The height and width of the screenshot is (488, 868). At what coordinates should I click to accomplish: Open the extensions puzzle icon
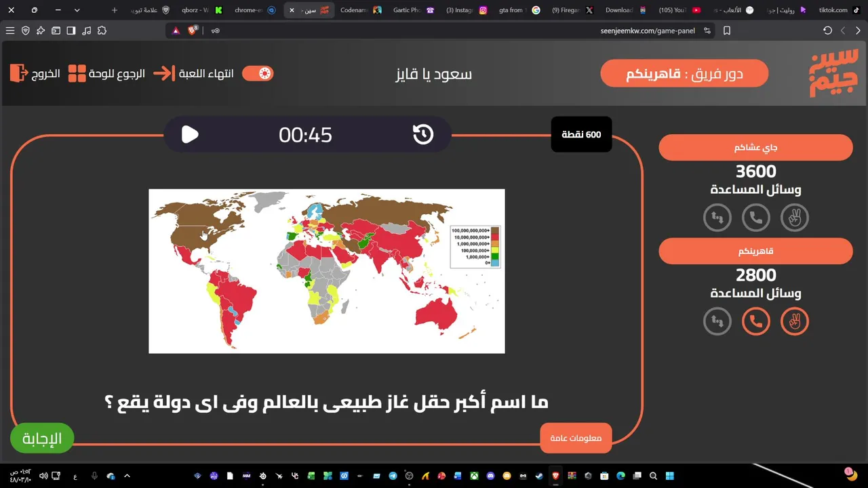[x=102, y=30]
